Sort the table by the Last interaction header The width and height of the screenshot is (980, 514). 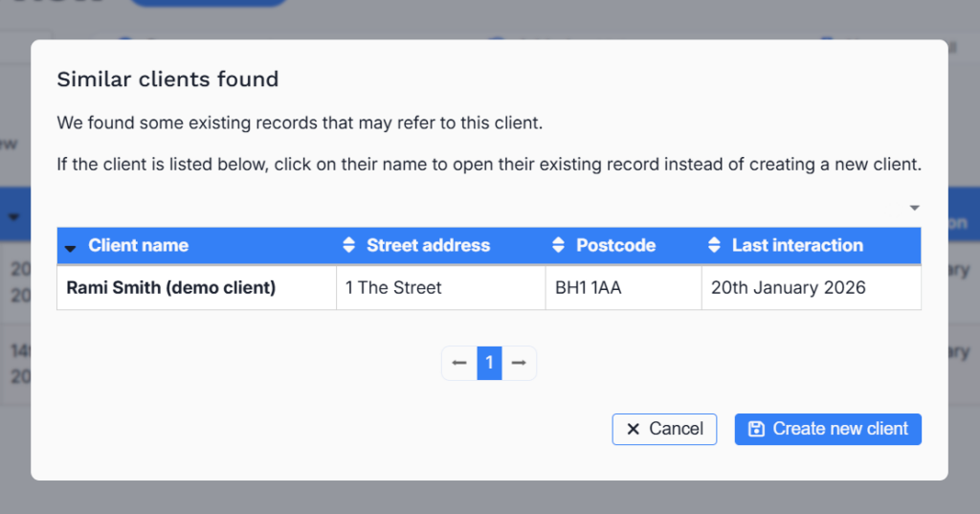[797, 246]
